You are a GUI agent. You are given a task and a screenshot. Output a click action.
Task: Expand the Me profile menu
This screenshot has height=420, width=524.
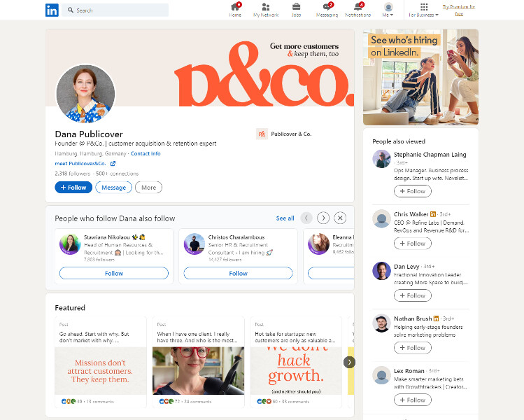tap(388, 10)
